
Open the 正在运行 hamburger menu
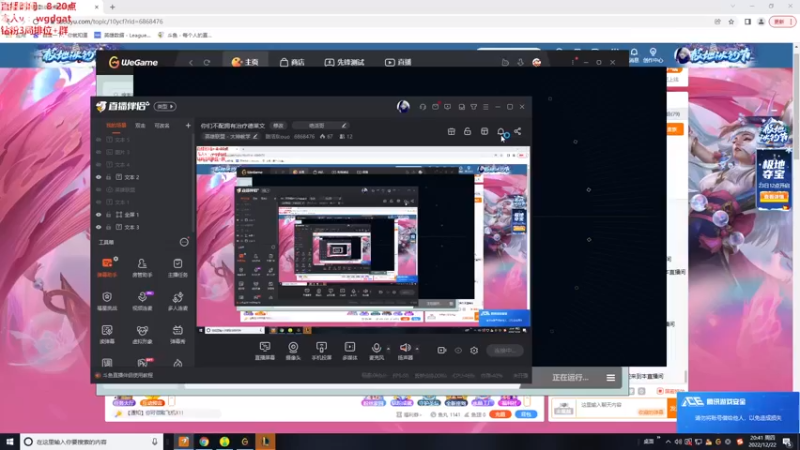[x=611, y=378]
